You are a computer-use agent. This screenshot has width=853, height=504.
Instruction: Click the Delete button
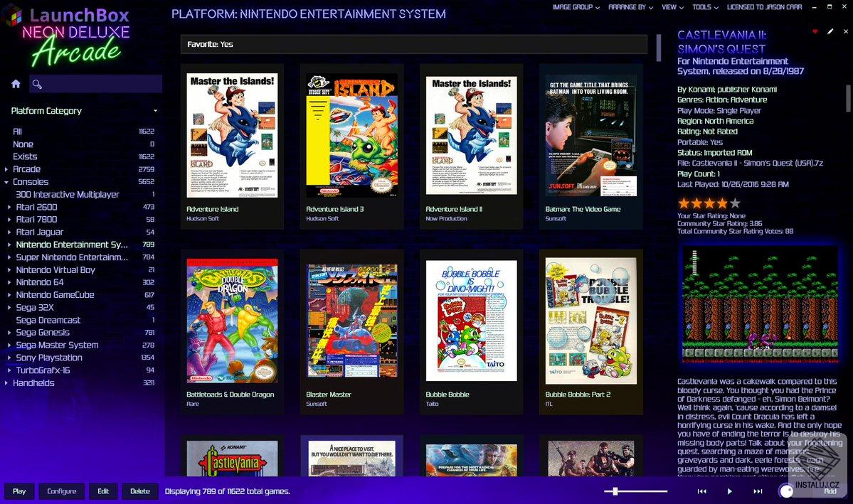coord(139,490)
